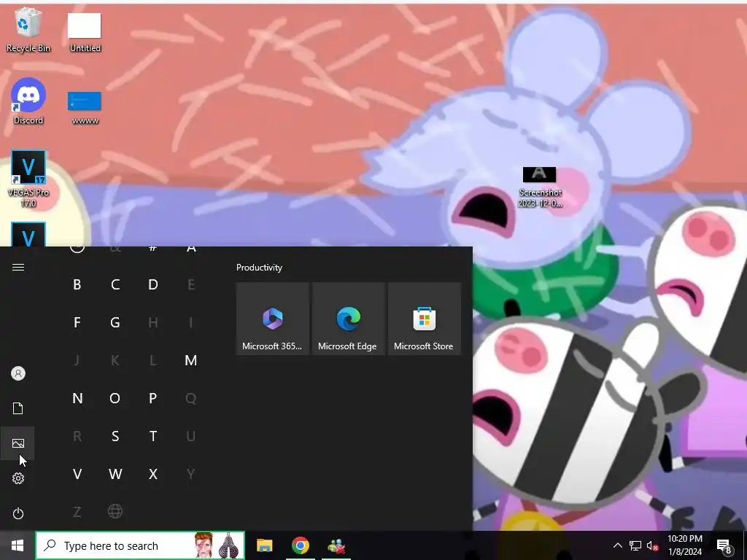Jump to letter V in app list
The image size is (747, 560).
[x=77, y=474]
